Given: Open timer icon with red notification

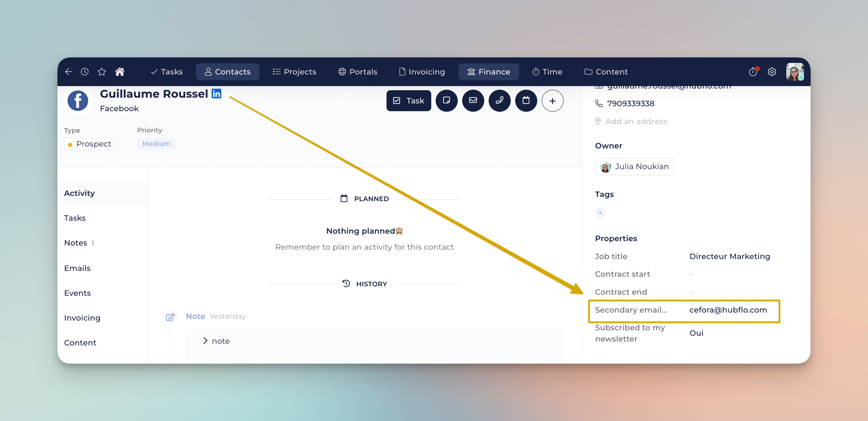Looking at the screenshot, I should (x=753, y=72).
